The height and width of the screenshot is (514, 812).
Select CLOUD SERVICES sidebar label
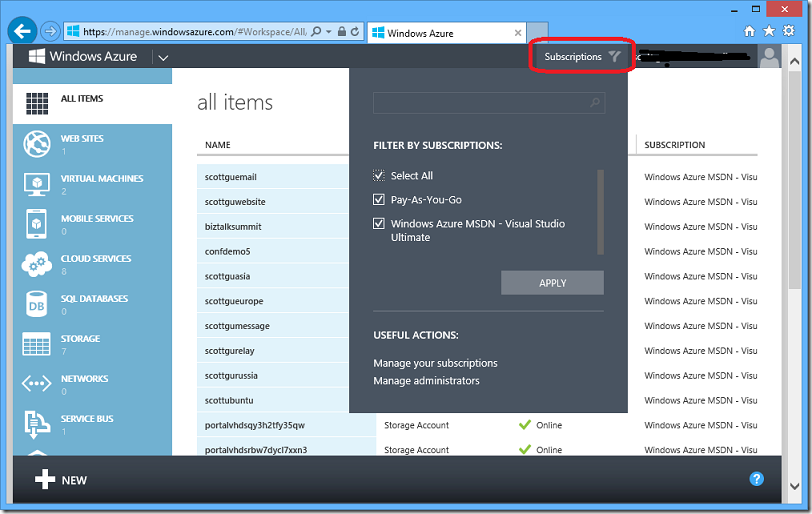pos(96,258)
